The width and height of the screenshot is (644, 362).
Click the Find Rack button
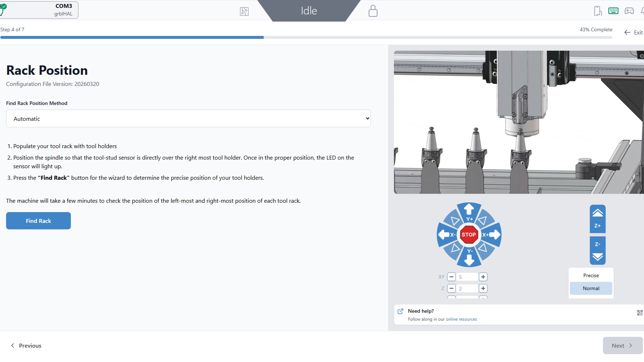(38, 221)
